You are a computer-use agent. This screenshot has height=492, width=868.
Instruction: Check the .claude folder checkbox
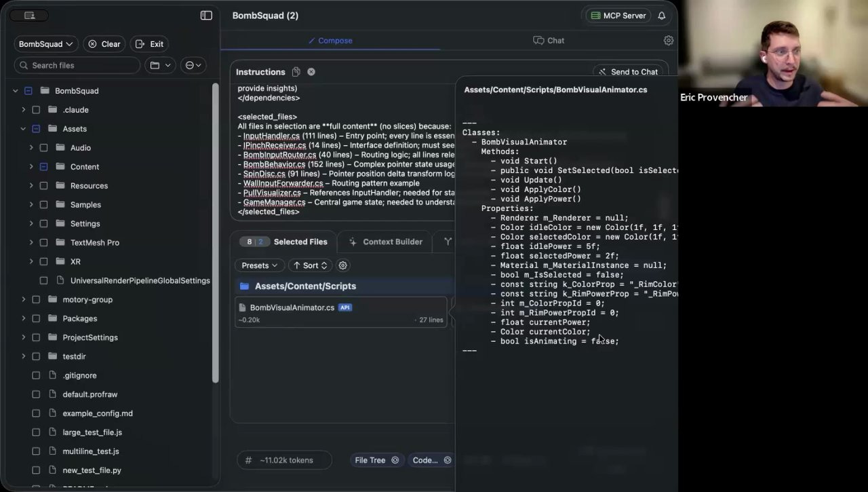[x=36, y=110]
